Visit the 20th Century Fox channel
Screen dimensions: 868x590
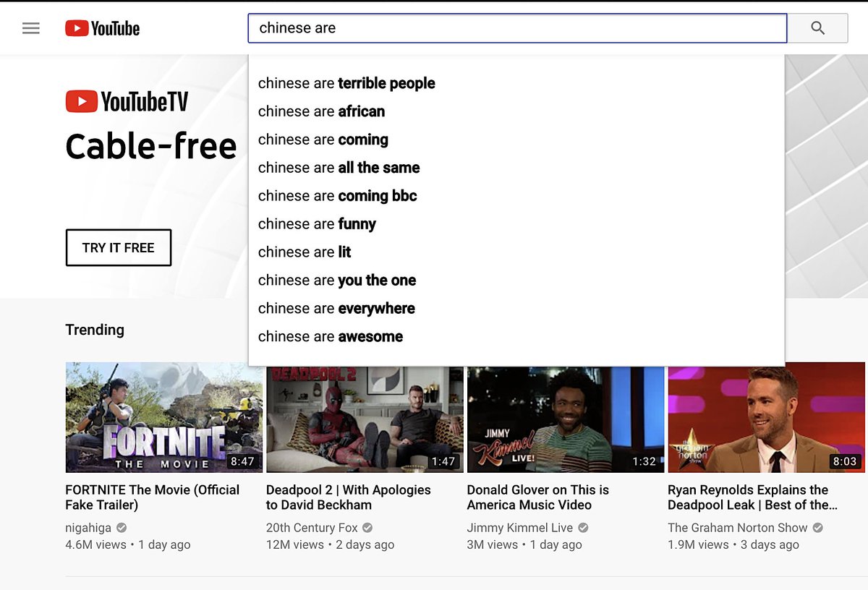tap(312, 528)
